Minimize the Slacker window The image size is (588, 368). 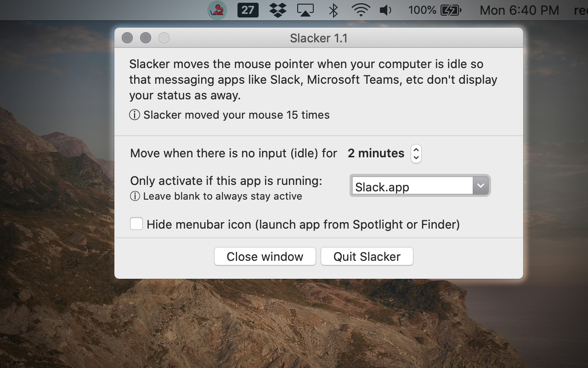tap(146, 38)
